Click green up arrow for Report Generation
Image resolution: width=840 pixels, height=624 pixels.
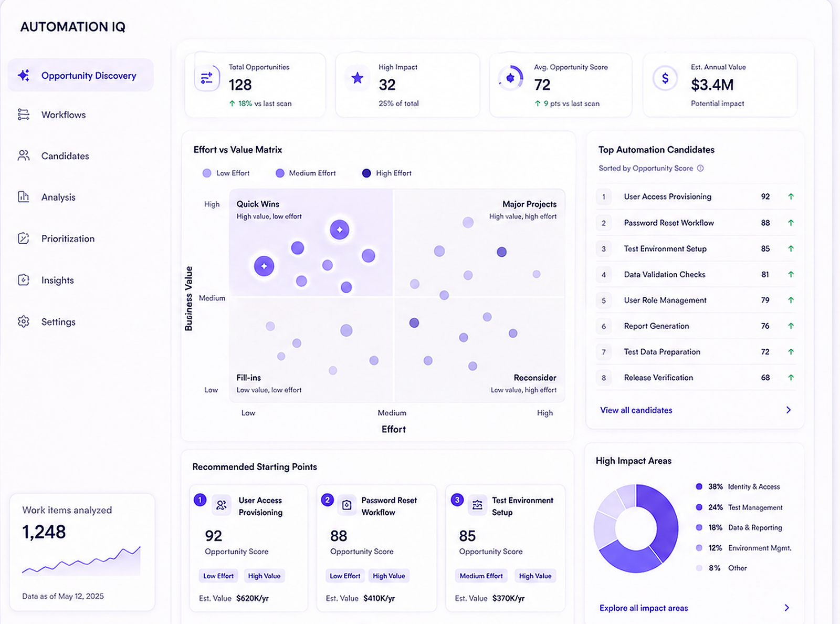tap(791, 326)
